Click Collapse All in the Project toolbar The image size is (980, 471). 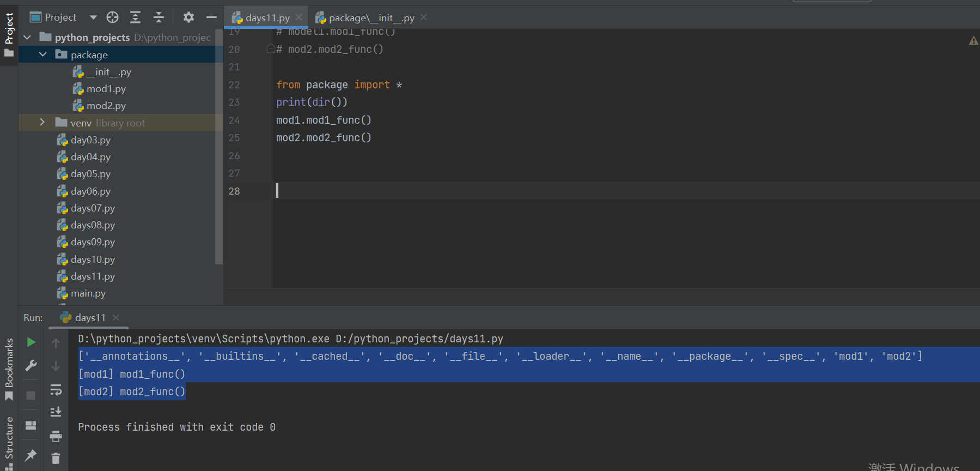click(x=159, y=17)
